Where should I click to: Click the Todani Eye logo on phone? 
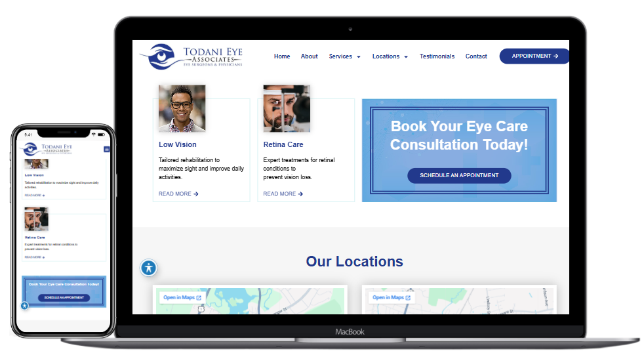point(46,149)
